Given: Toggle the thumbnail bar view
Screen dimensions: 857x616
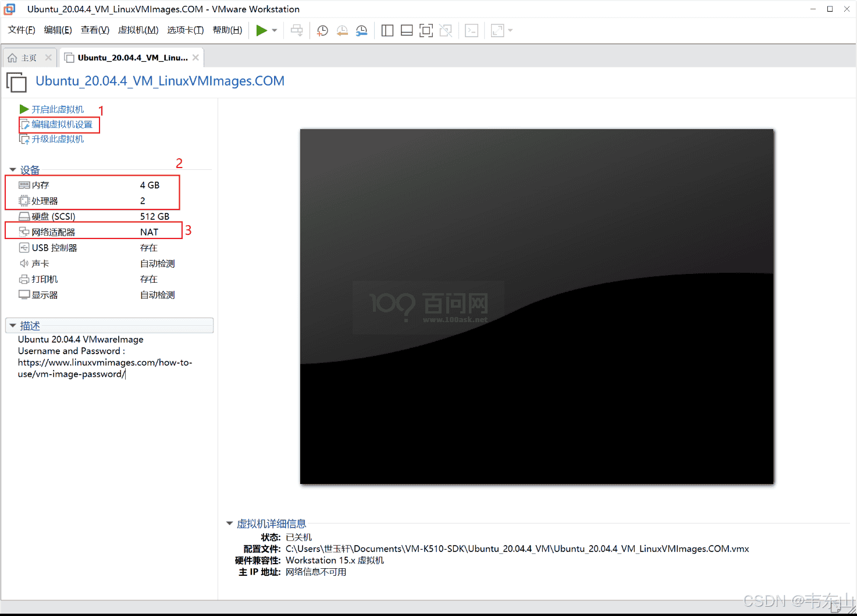Looking at the screenshot, I should [x=407, y=30].
